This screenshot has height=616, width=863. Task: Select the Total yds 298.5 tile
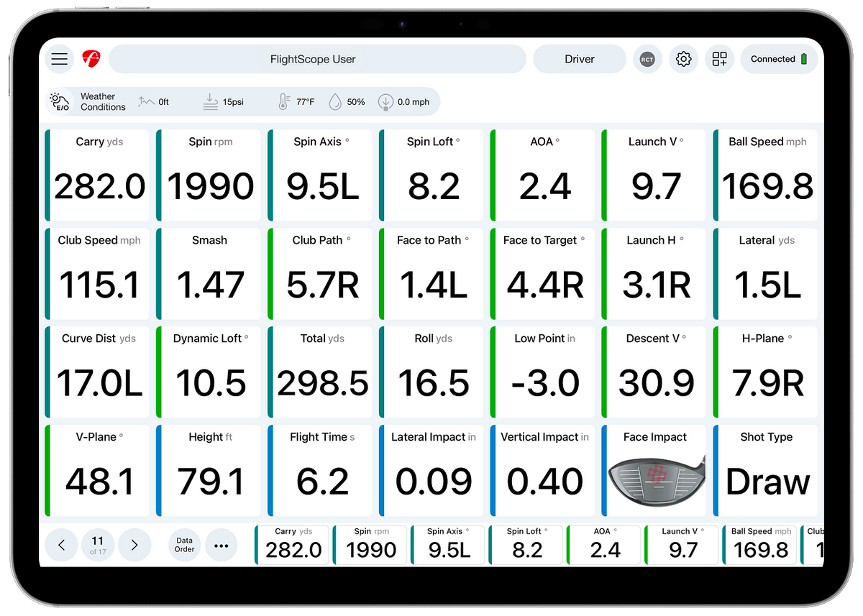click(320, 372)
